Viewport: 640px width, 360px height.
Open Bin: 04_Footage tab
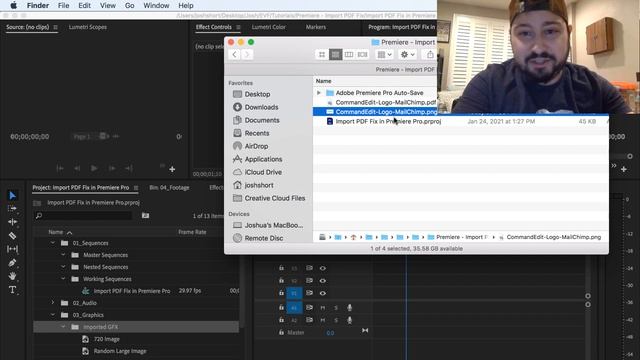169,187
